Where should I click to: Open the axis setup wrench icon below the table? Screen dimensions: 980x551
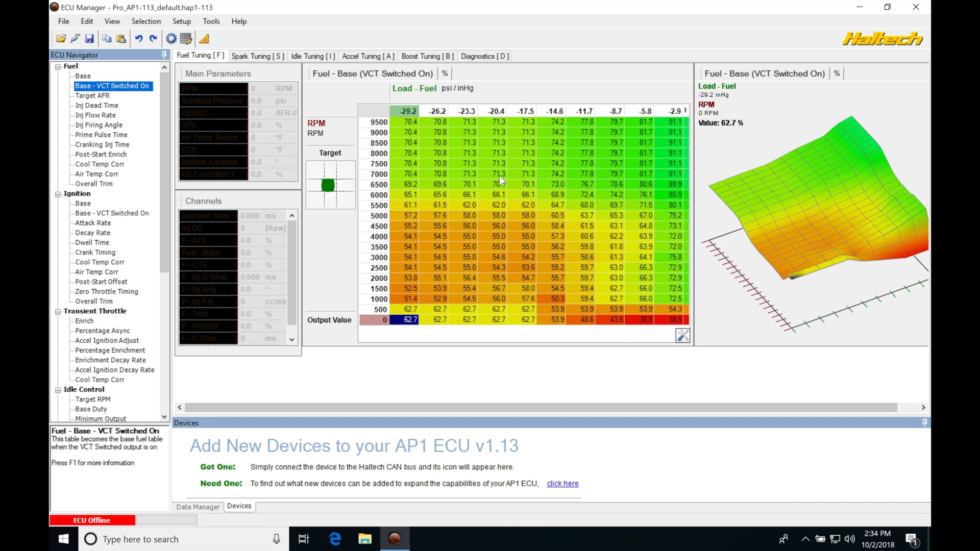pyautogui.click(x=682, y=335)
